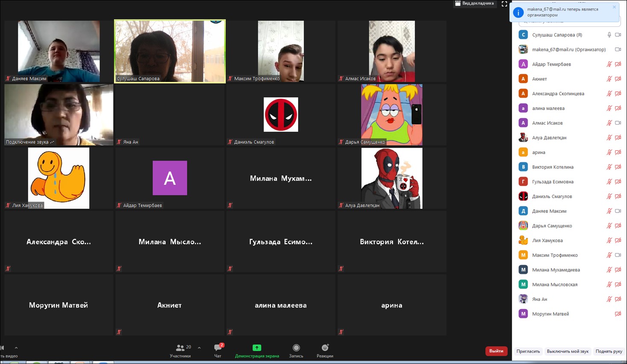Open the Вид докладчика view switcher
This screenshot has height=364, width=627.
[474, 3]
